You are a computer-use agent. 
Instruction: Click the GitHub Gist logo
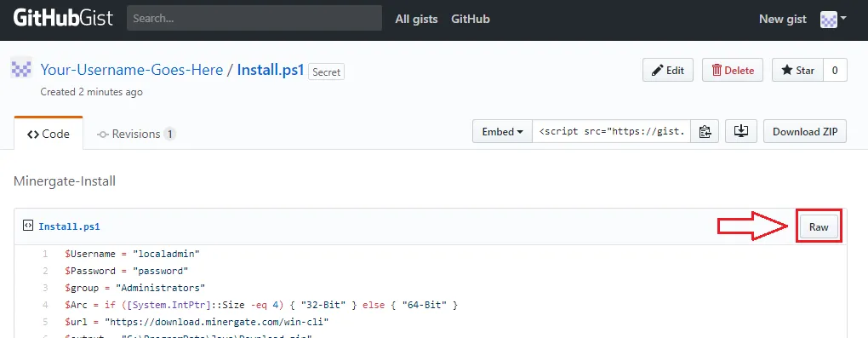coord(63,18)
